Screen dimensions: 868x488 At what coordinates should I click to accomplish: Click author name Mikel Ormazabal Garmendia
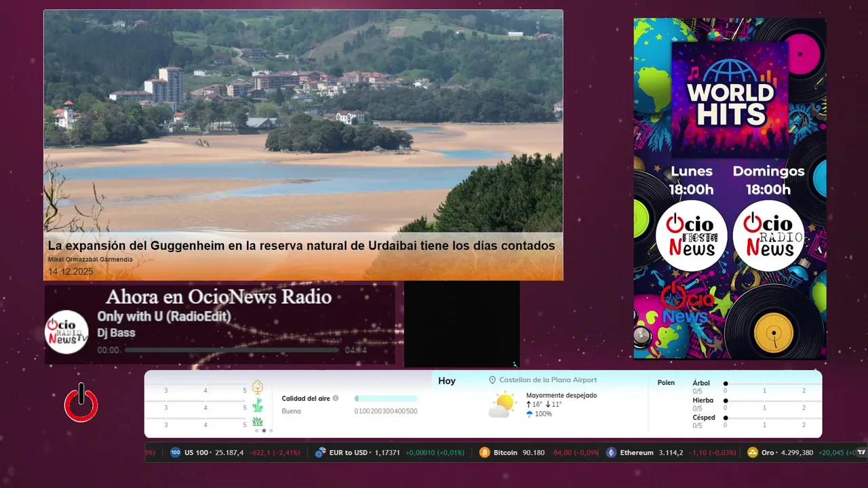(x=90, y=260)
